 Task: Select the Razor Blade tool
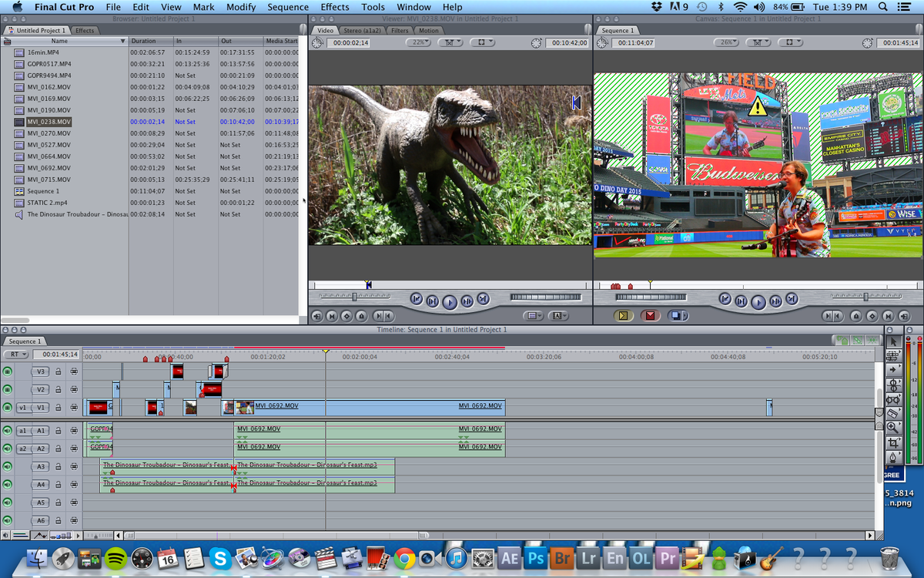click(893, 414)
